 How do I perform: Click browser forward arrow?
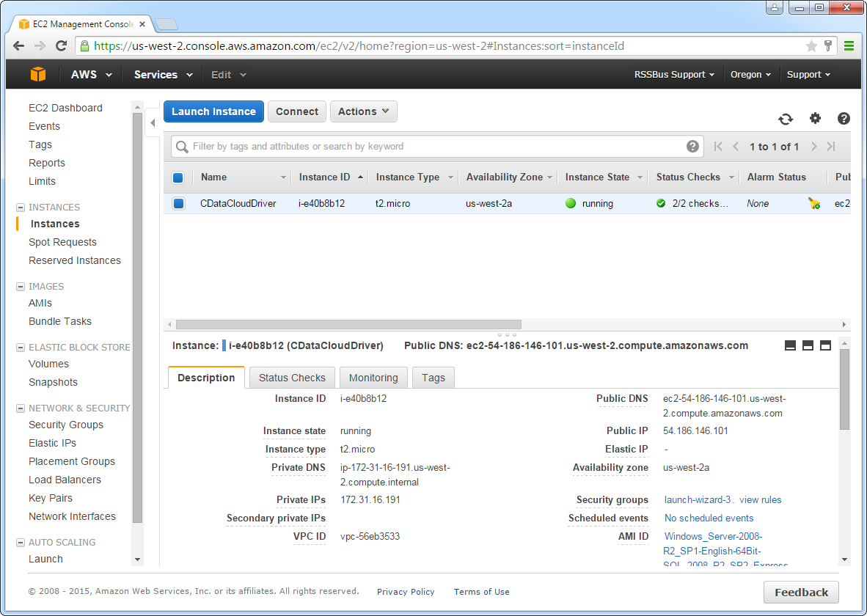click(x=40, y=46)
